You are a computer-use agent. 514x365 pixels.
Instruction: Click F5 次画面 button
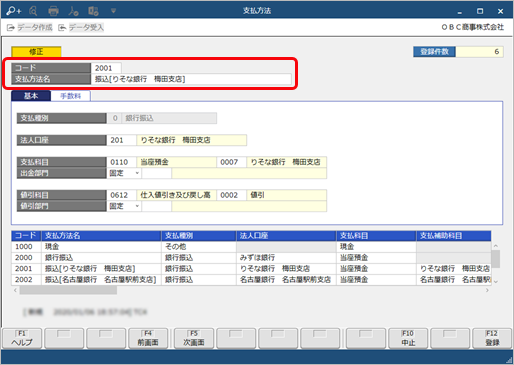[x=194, y=338]
